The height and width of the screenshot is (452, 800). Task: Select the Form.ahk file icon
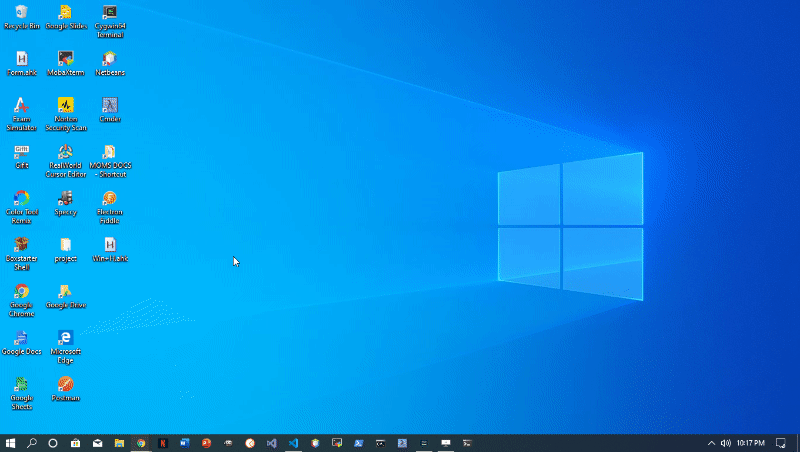click(x=21, y=64)
